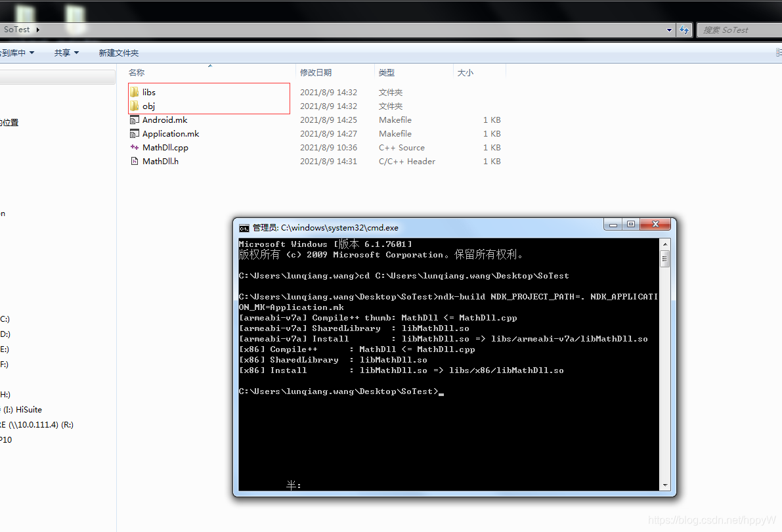The height and width of the screenshot is (532, 782).
Task: Close the cmd.exe window
Action: click(655, 225)
